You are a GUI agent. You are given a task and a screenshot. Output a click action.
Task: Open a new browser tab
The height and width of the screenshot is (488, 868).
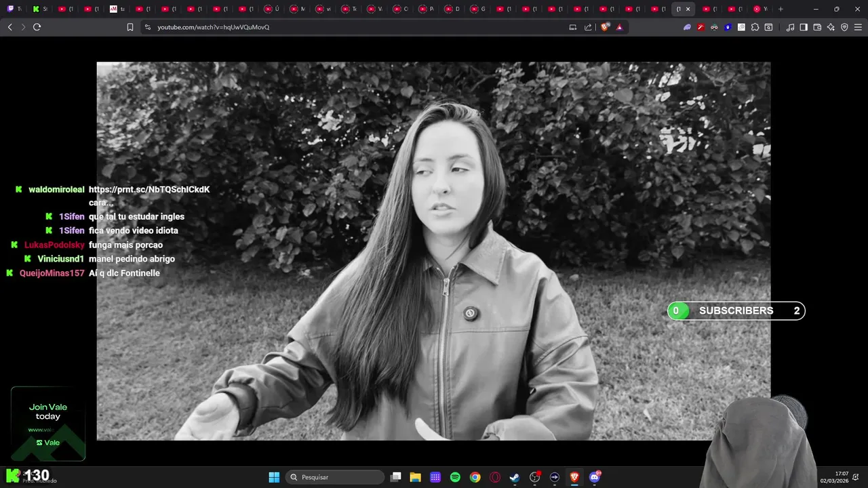[x=781, y=9]
